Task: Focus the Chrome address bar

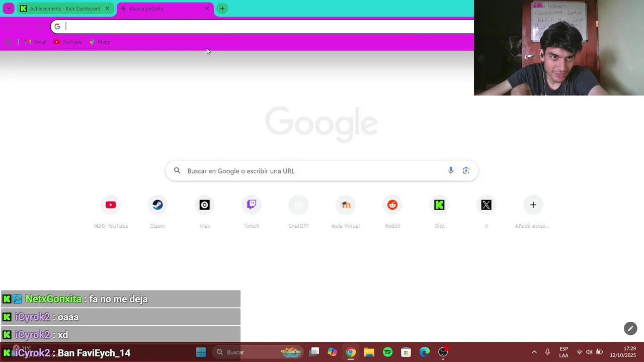Action: (x=262, y=27)
